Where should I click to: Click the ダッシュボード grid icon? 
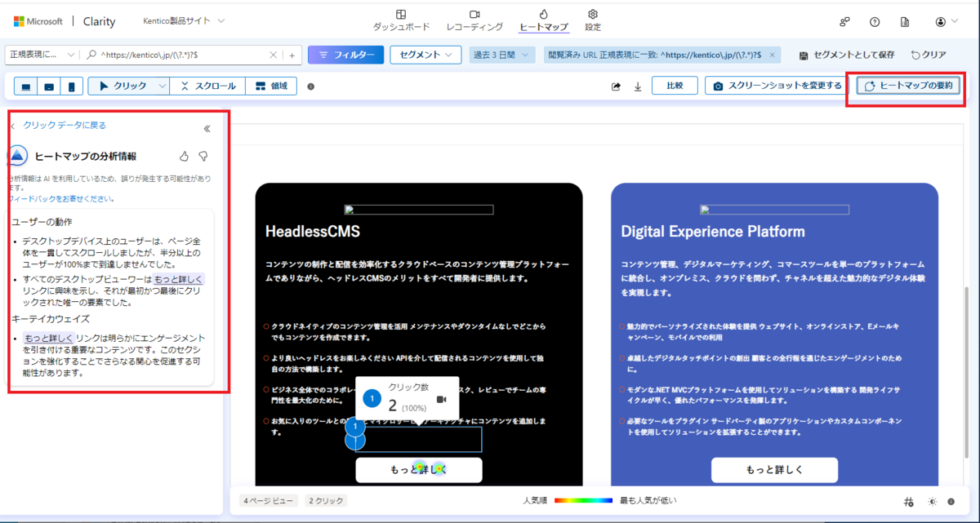click(x=401, y=14)
